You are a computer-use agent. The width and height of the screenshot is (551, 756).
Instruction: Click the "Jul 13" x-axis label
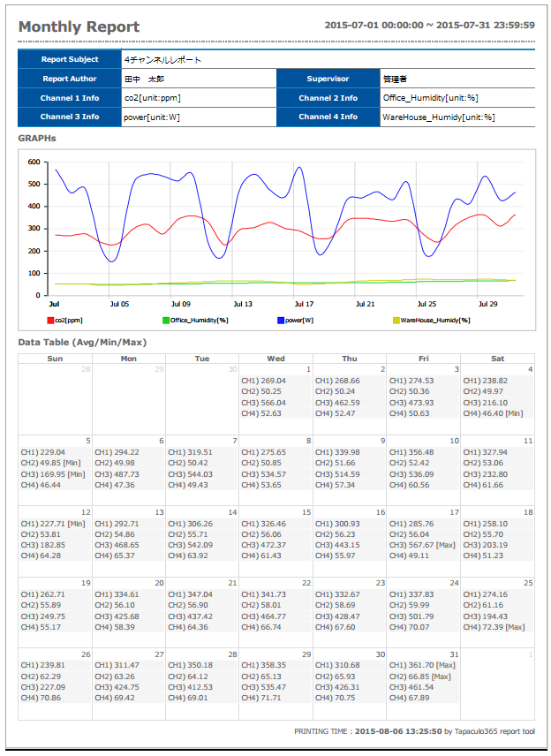[243, 304]
